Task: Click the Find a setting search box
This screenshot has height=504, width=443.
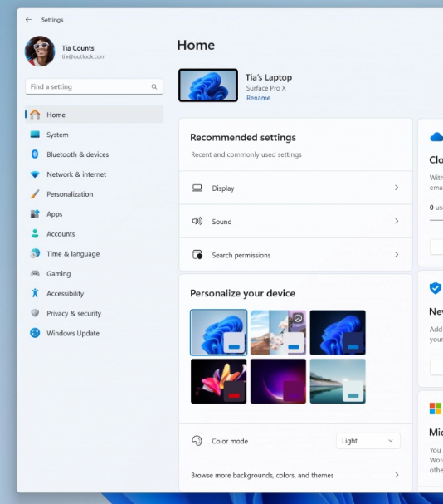Action: [94, 87]
